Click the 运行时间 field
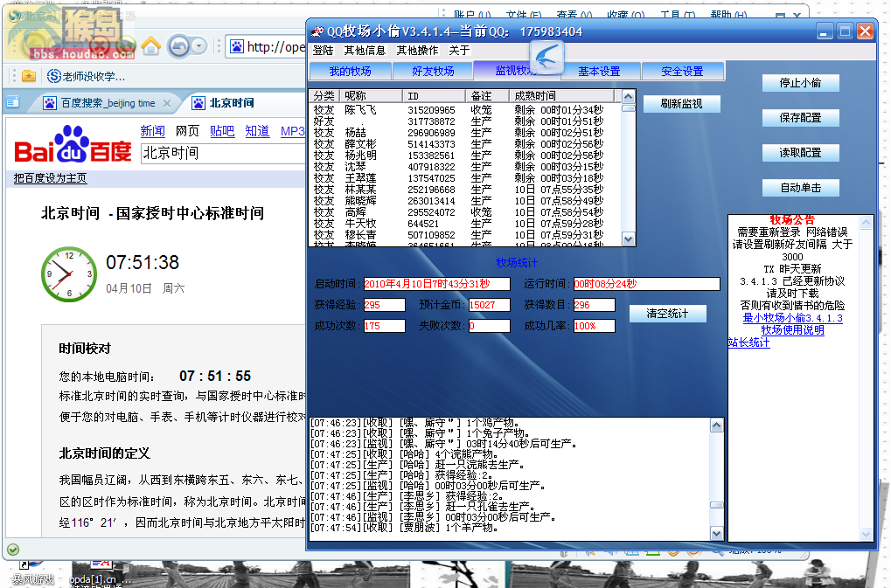 click(646, 284)
